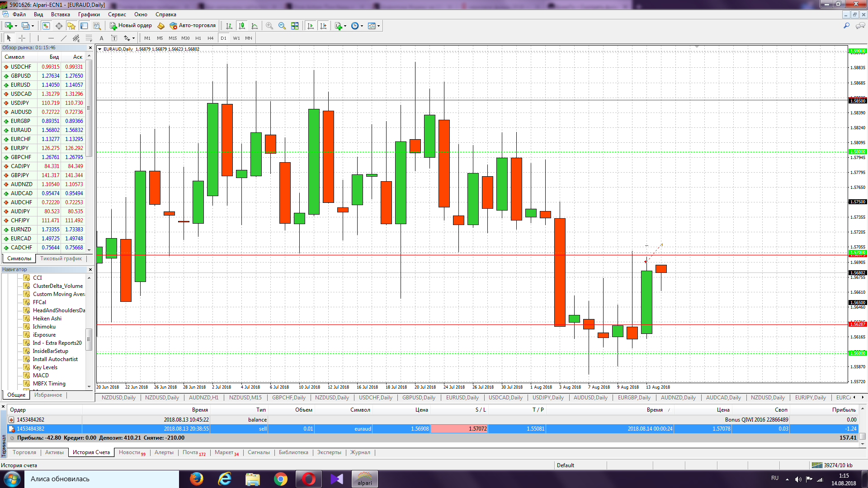Expand the Templates dropdown arrow

(x=379, y=26)
